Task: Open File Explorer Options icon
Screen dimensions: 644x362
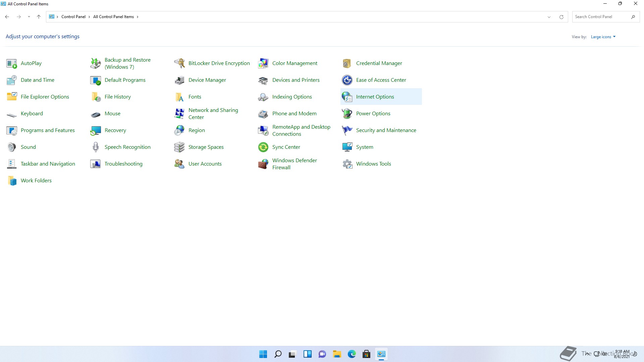Action: (x=12, y=97)
